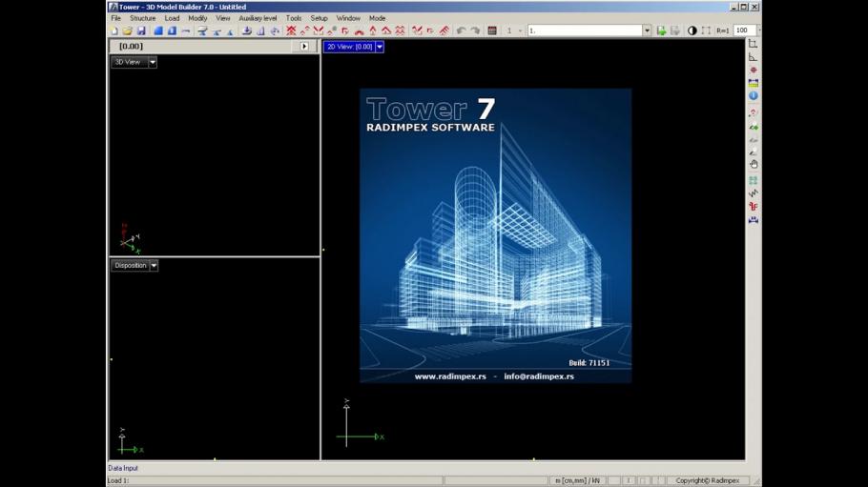
Task: Click the red figure icon in right toolbar
Action: click(x=754, y=207)
